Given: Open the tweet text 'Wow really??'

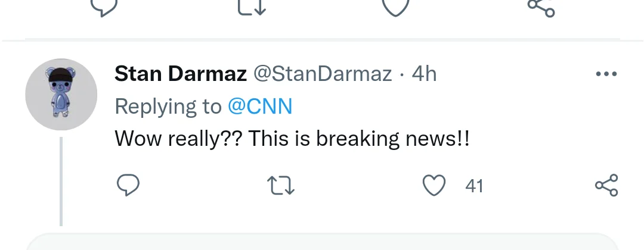Looking at the screenshot, I should pos(292,139).
